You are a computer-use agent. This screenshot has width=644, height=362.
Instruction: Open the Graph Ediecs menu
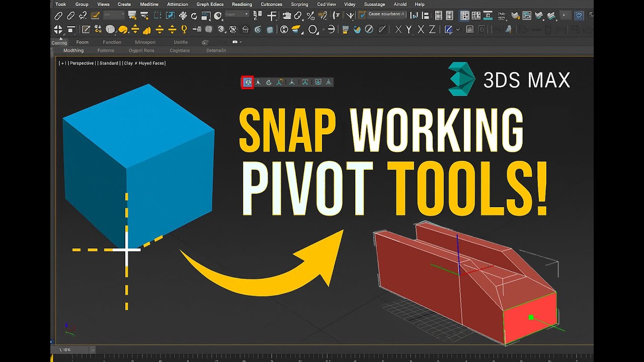(x=210, y=4)
